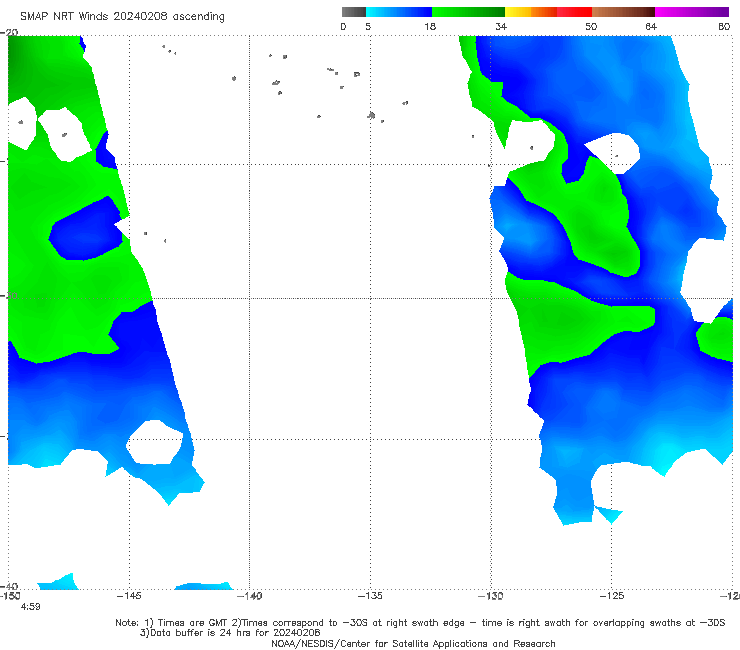
Task: Click the color scale label '50'
Action: [x=591, y=26]
